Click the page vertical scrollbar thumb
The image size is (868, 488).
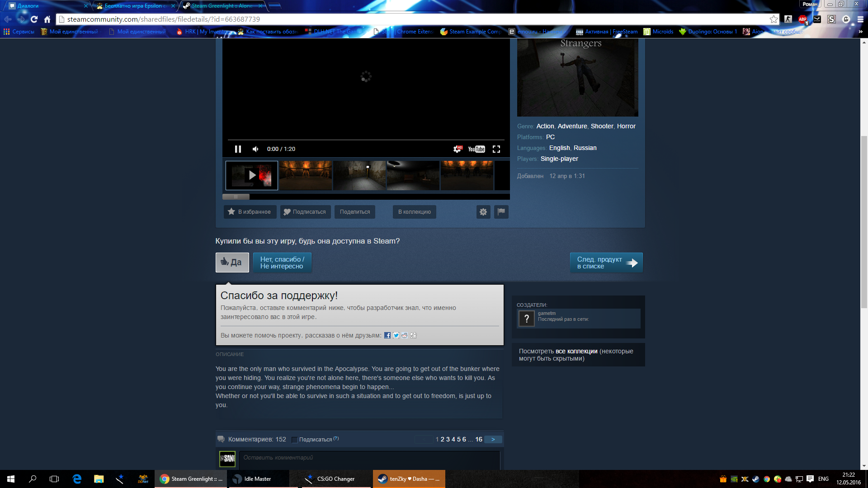(864, 222)
